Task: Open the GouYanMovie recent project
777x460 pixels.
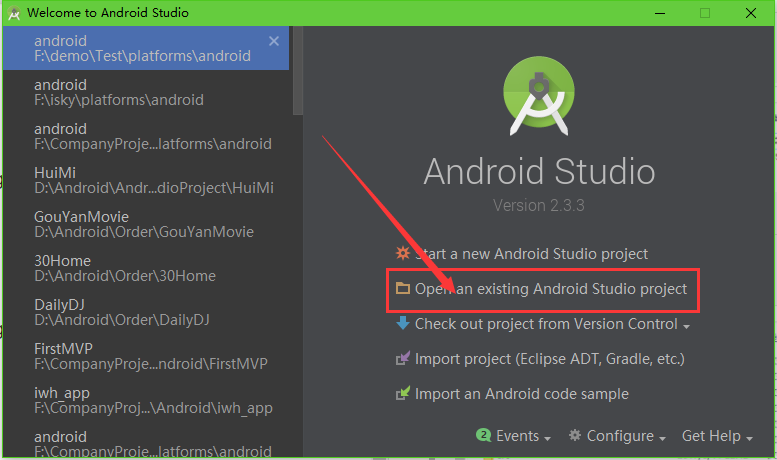Action: pyautogui.click(x=146, y=224)
